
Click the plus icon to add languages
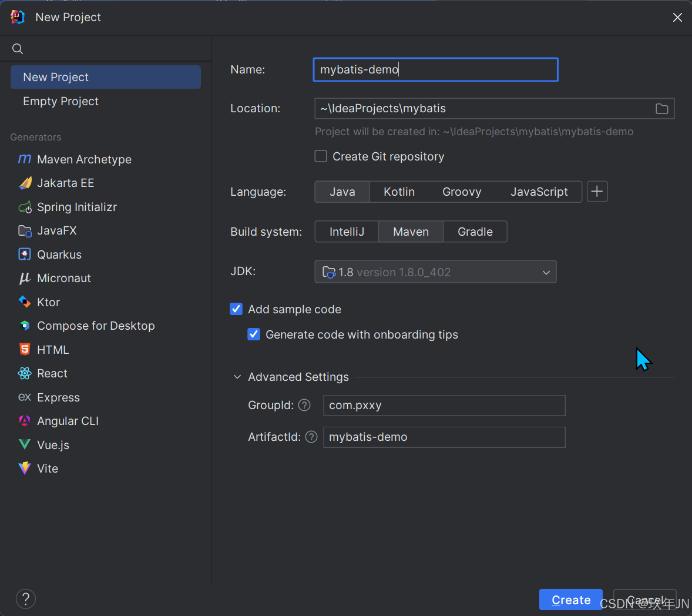pyautogui.click(x=597, y=192)
